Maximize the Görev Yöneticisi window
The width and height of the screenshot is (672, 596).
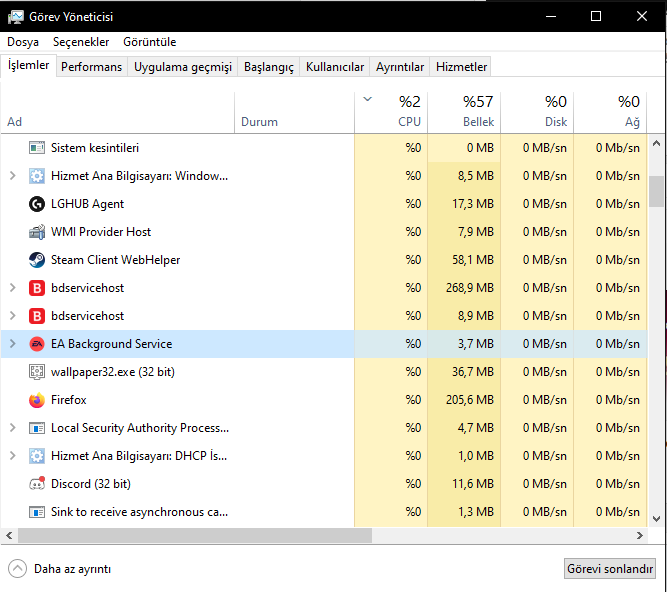[x=596, y=16]
